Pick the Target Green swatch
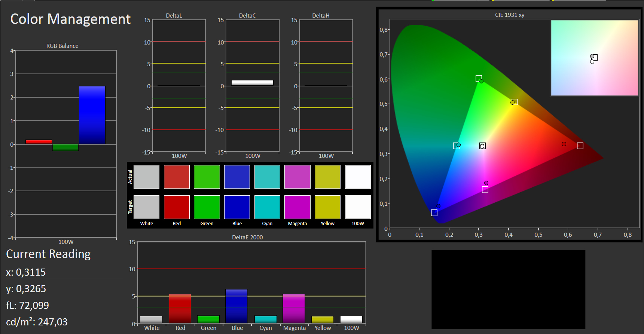644x334 pixels. (207, 207)
